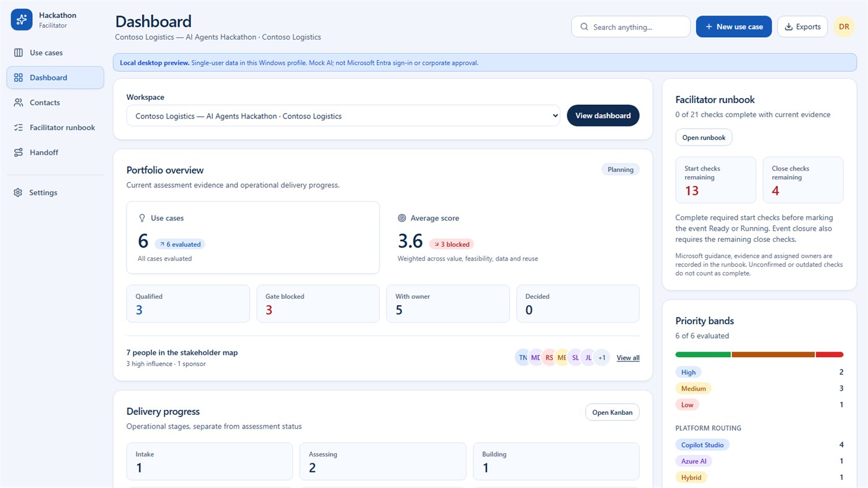Click green segment of priority bands bar
Image resolution: width=868 pixels, height=488 pixels.
pos(703,355)
